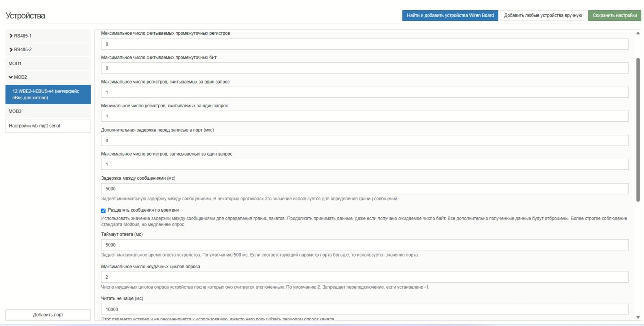Click the scrollbar down arrow
This screenshot has height=326, width=644.
point(638,317)
